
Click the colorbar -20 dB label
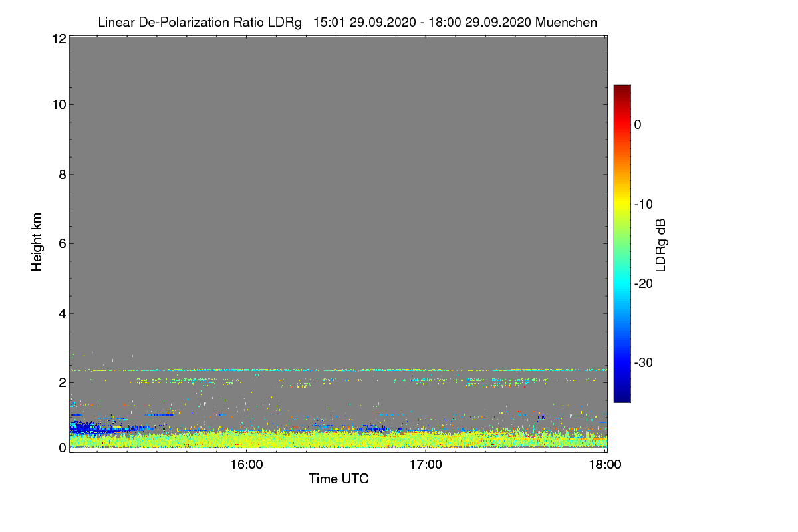pyautogui.click(x=644, y=283)
